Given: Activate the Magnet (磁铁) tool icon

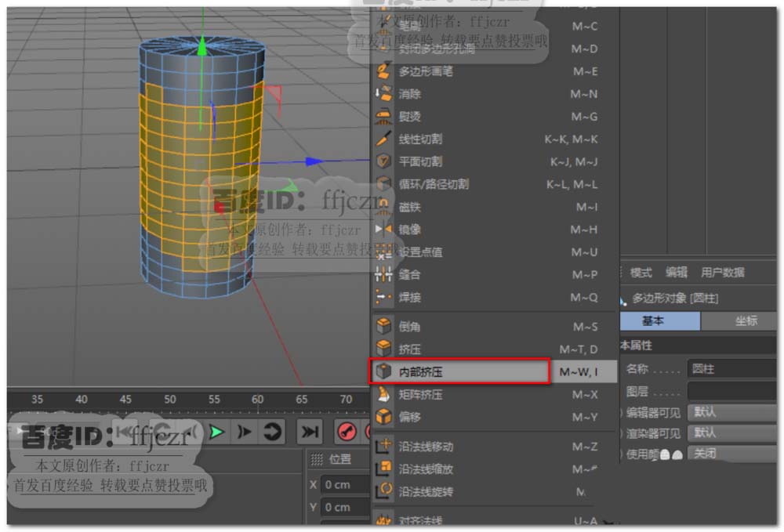Looking at the screenshot, I should pyautogui.click(x=383, y=207).
